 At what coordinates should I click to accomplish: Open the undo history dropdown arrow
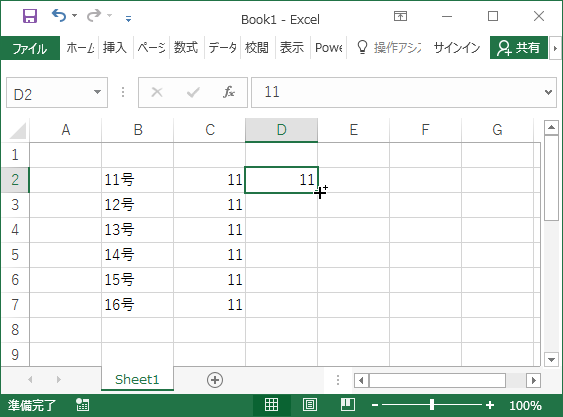(x=75, y=15)
